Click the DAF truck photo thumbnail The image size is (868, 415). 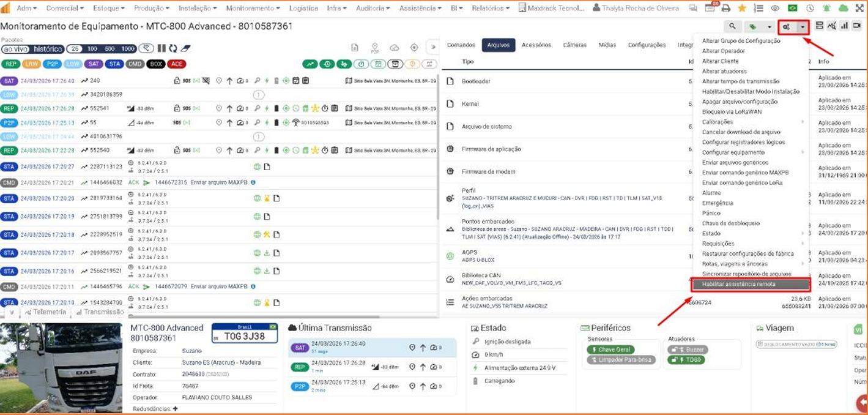point(61,368)
